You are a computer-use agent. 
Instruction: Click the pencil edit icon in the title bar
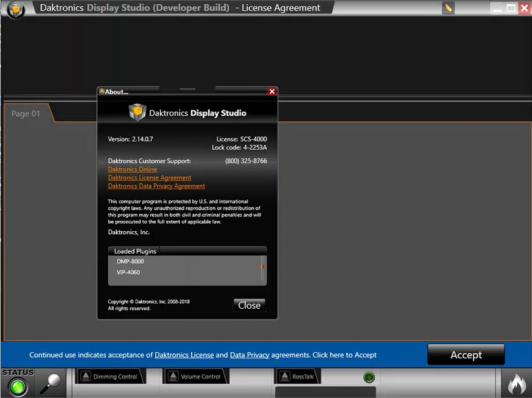pyautogui.click(x=448, y=8)
